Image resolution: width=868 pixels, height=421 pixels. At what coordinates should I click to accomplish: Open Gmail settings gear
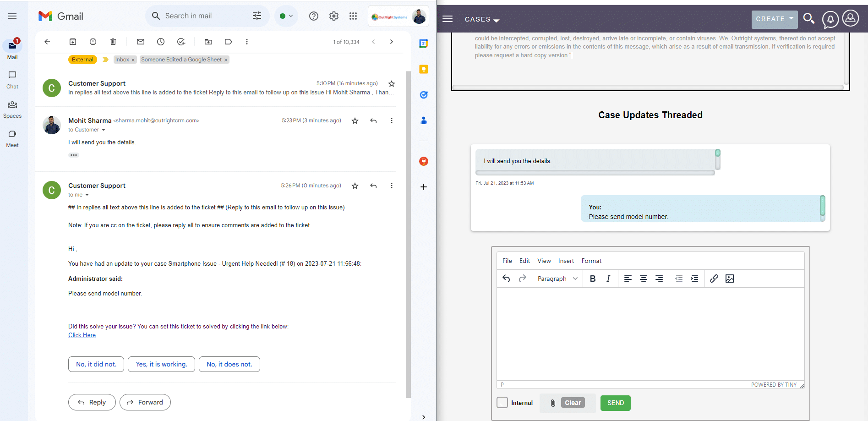[x=334, y=16]
